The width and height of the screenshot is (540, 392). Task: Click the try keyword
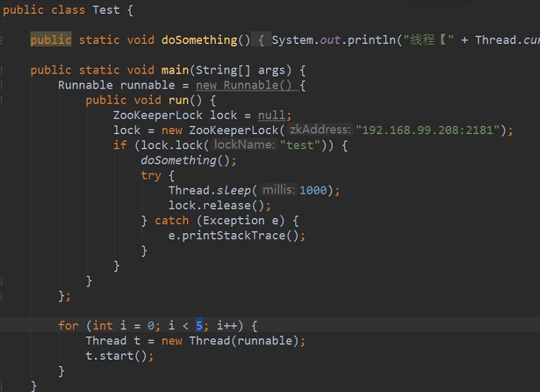[151, 175]
